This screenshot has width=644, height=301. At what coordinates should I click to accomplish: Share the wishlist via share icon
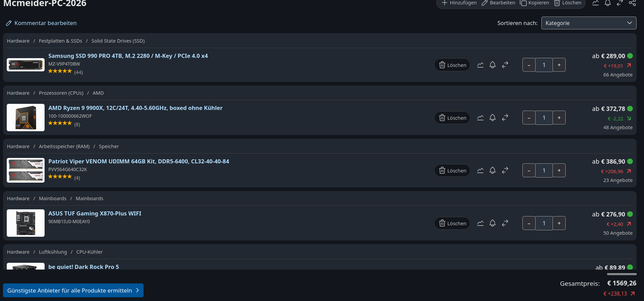point(632,3)
